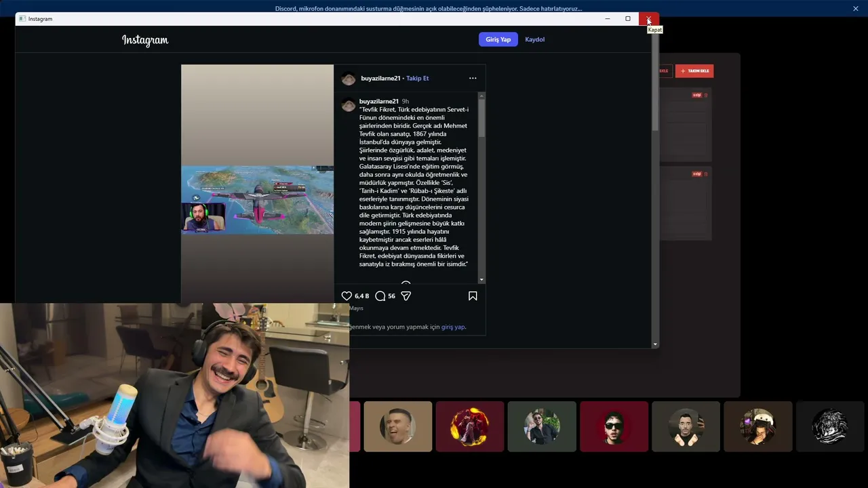Select the avatar tile showing two people outdoors

click(x=542, y=426)
